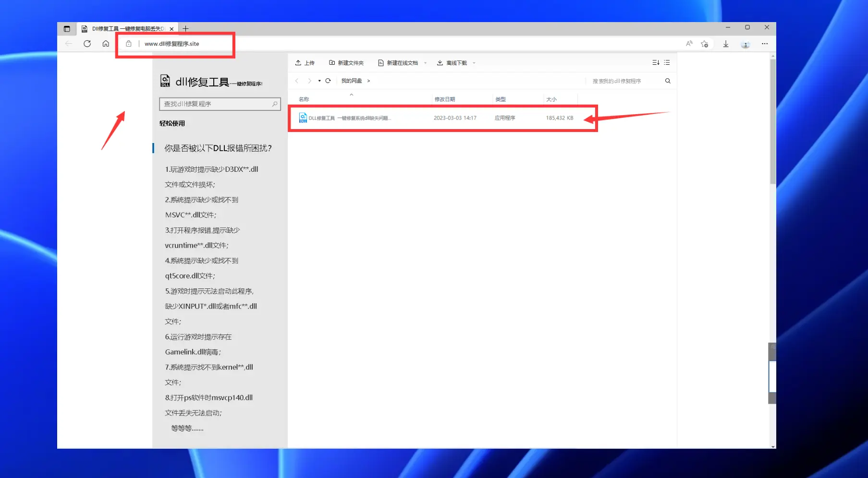The image size is (868, 478).
Task: Click the 1.玩游戏时提示缺少D3DX**.dll line
Action: click(x=212, y=169)
